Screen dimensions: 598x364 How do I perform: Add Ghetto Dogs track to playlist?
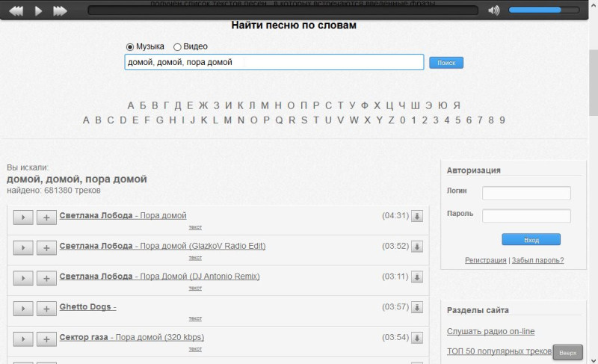click(x=46, y=309)
